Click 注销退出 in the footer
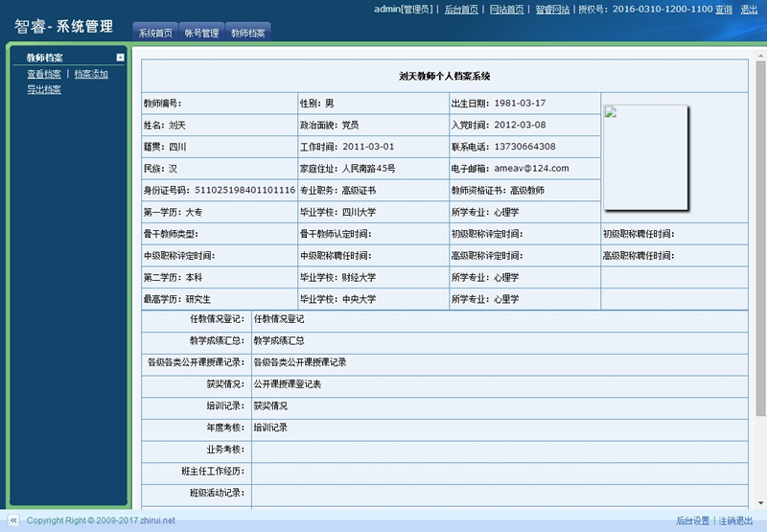The height and width of the screenshot is (532, 767). click(737, 520)
